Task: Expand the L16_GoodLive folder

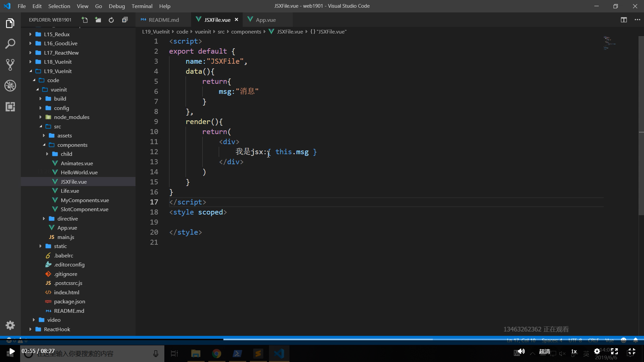Action: pos(30,43)
